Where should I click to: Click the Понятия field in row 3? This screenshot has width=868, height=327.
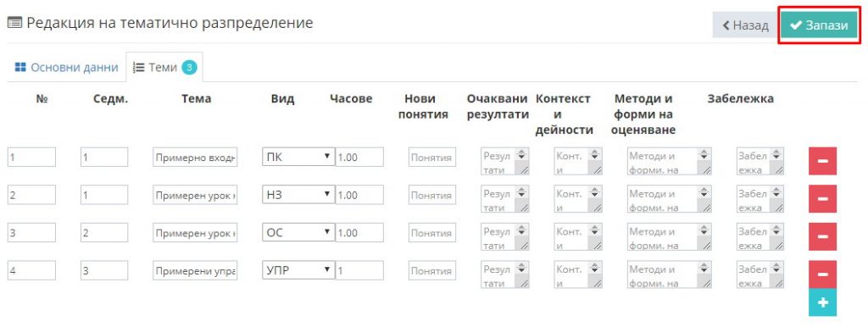[432, 233]
